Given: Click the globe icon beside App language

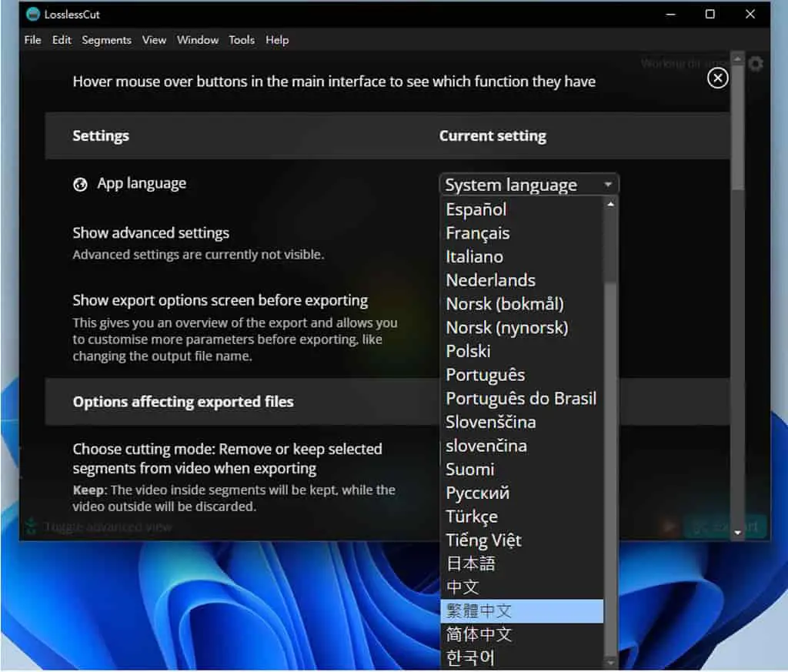Looking at the screenshot, I should [x=80, y=185].
